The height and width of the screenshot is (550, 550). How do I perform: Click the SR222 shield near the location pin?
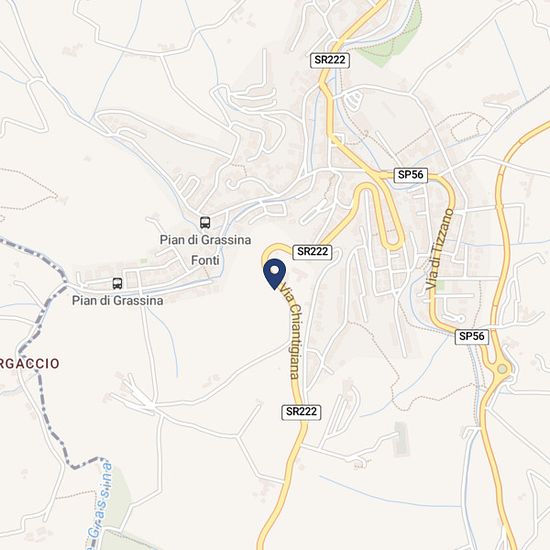312,252
